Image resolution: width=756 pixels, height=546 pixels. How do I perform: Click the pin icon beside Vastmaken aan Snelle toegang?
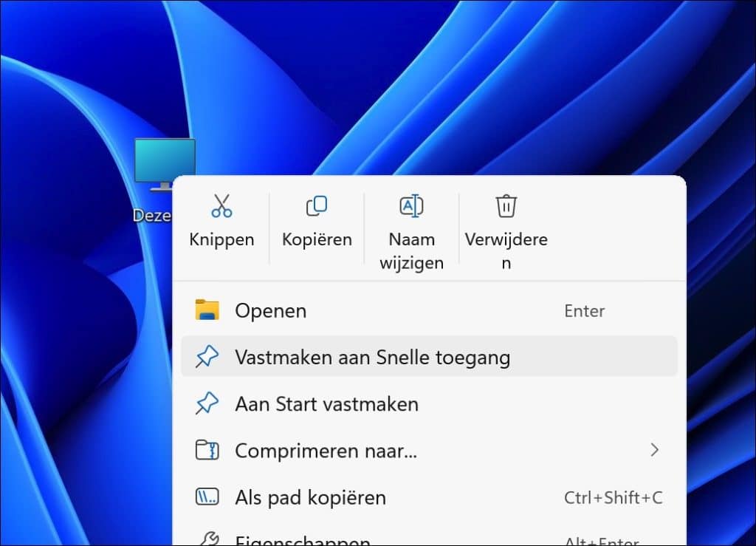coord(209,356)
